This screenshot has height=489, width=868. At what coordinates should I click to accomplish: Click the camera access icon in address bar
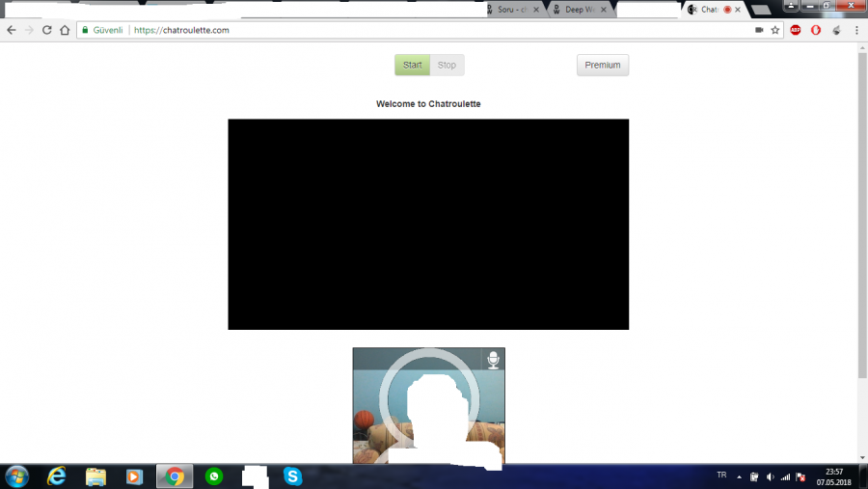click(759, 30)
